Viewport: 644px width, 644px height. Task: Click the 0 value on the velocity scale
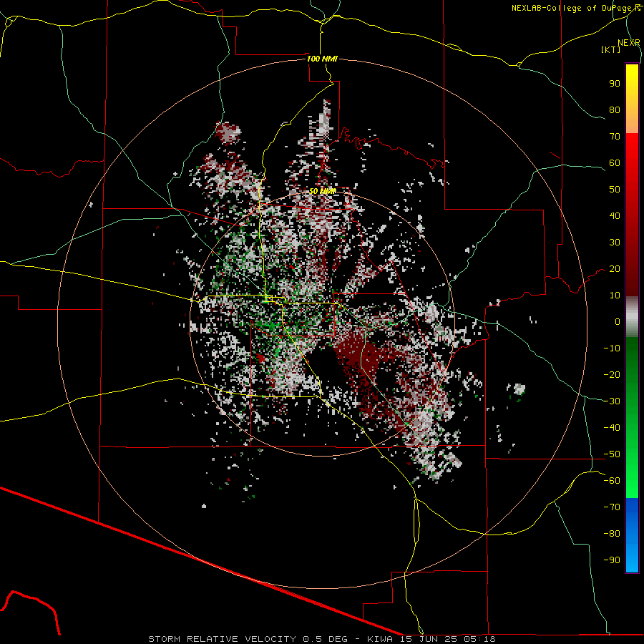[x=618, y=322]
